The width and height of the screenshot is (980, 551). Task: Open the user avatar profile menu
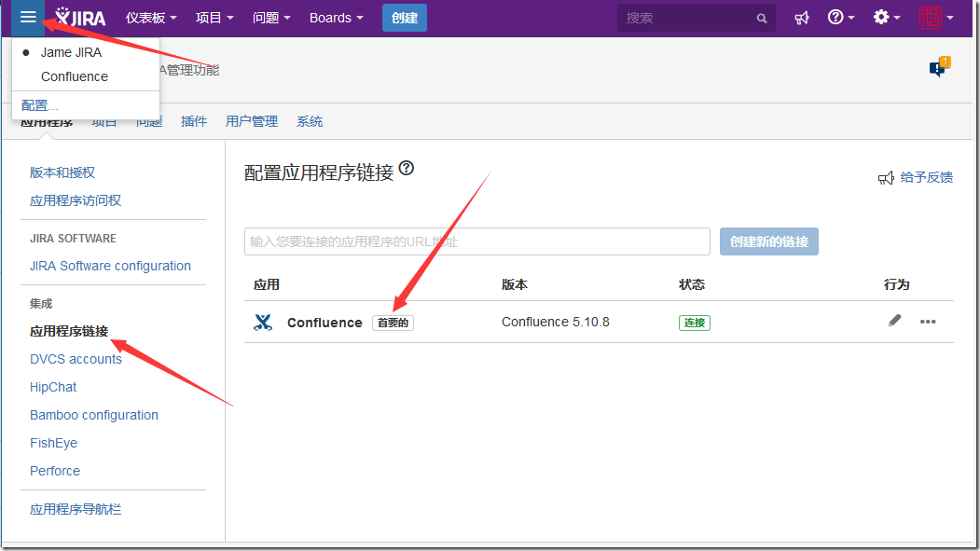point(935,18)
